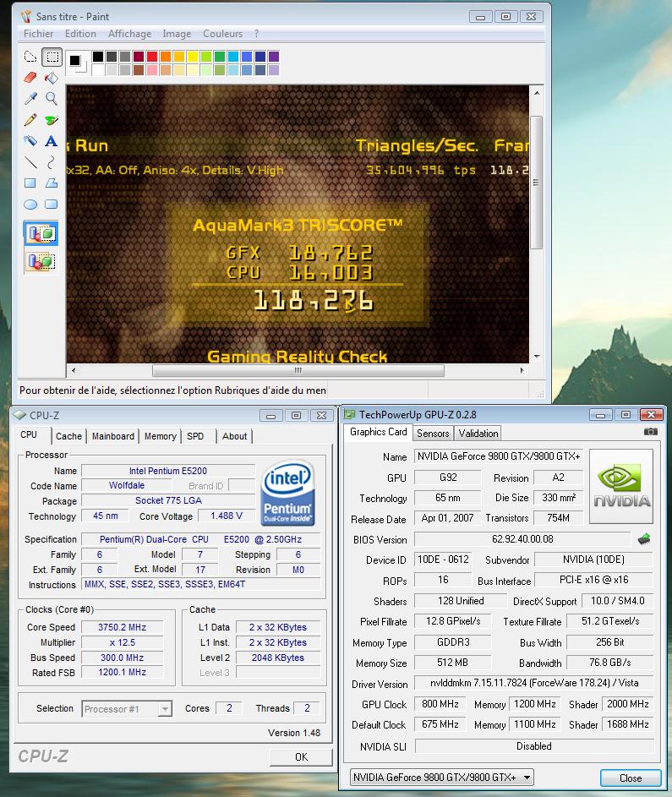Click the Pixel Fillrate 12.8 GPixel/s field

453,621
